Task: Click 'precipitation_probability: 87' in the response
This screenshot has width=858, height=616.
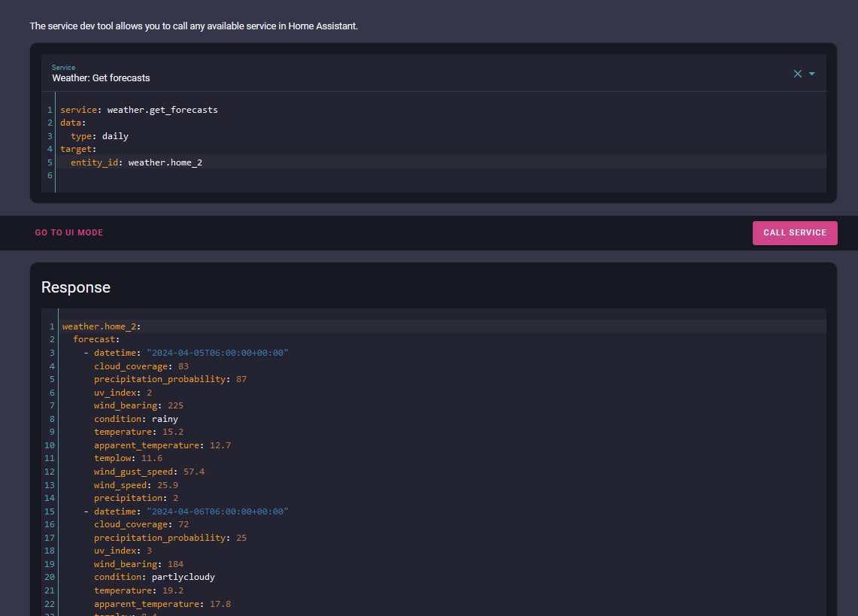Action: pos(170,379)
